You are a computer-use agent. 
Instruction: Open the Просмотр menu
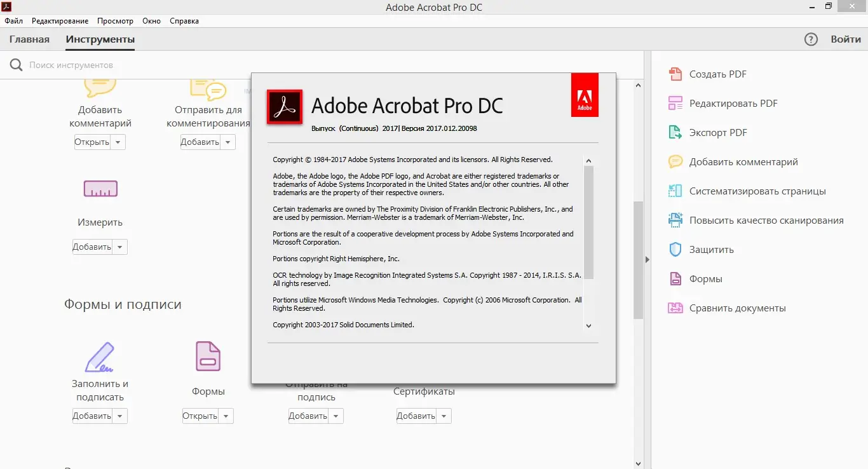coord(115,21)
